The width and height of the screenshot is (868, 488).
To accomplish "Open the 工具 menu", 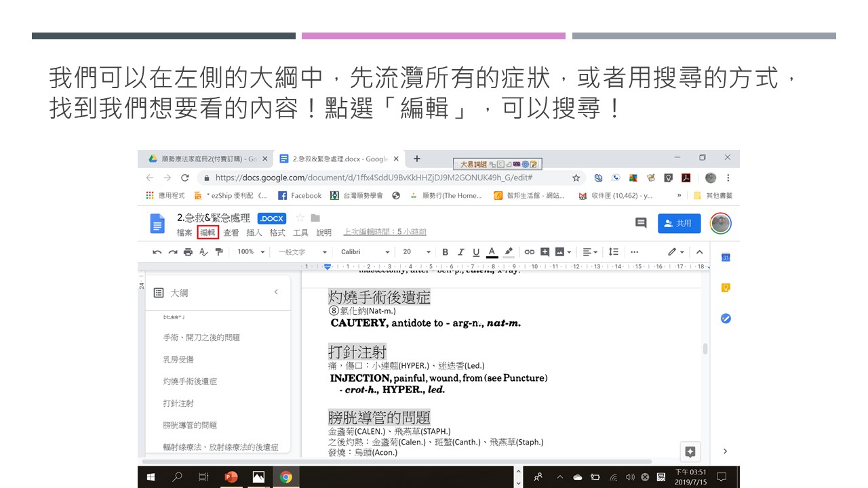I will [x=300, y=232].
